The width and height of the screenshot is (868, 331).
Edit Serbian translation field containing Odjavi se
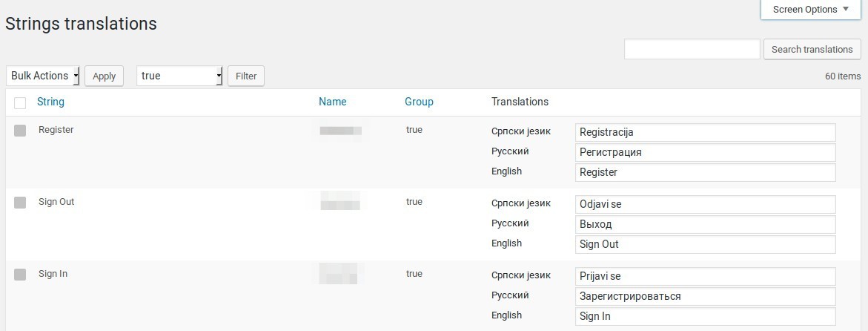coord(705,204)
